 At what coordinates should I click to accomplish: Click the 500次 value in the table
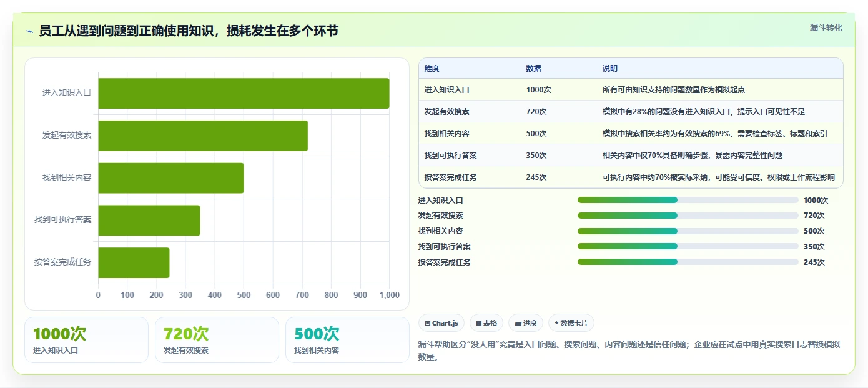coord(536,134)
